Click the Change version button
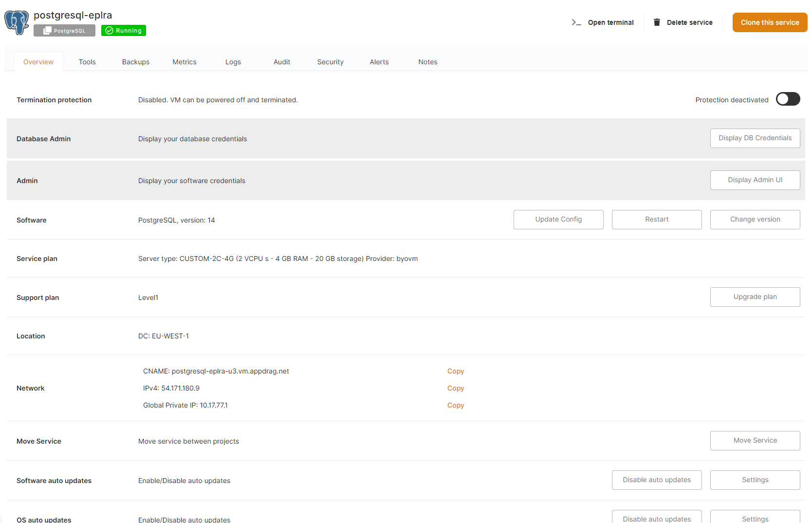Viewport: 812px width, 523px height. coord(755,220)
